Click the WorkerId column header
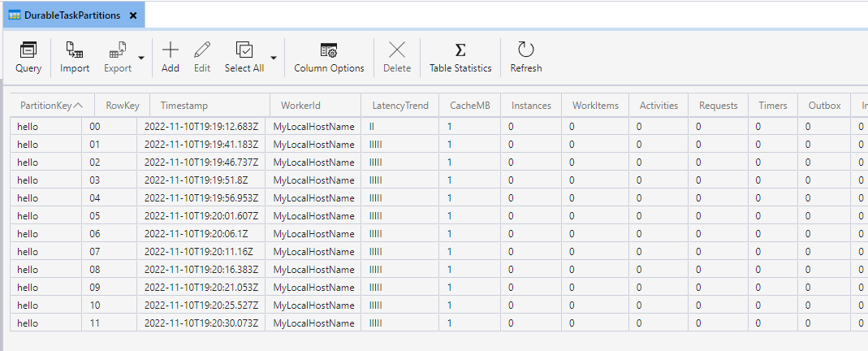This screenshot has width=868, height=351. coord(300,106)
